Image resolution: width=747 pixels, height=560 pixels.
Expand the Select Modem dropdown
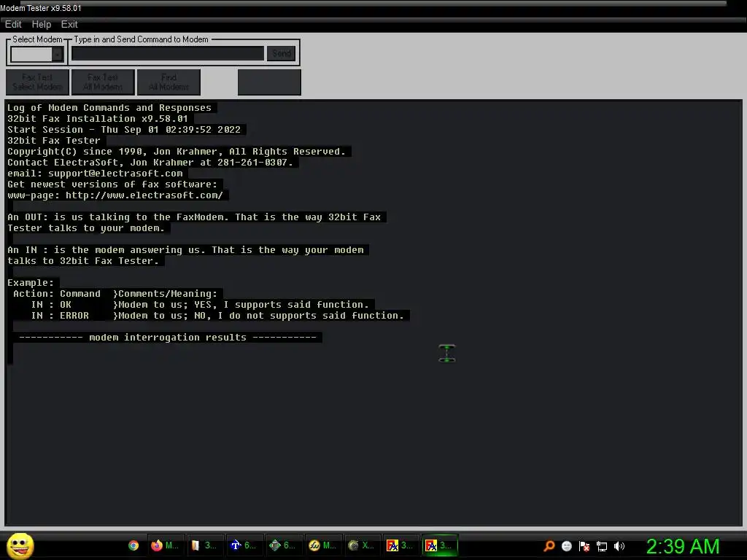tap(57, 54)
